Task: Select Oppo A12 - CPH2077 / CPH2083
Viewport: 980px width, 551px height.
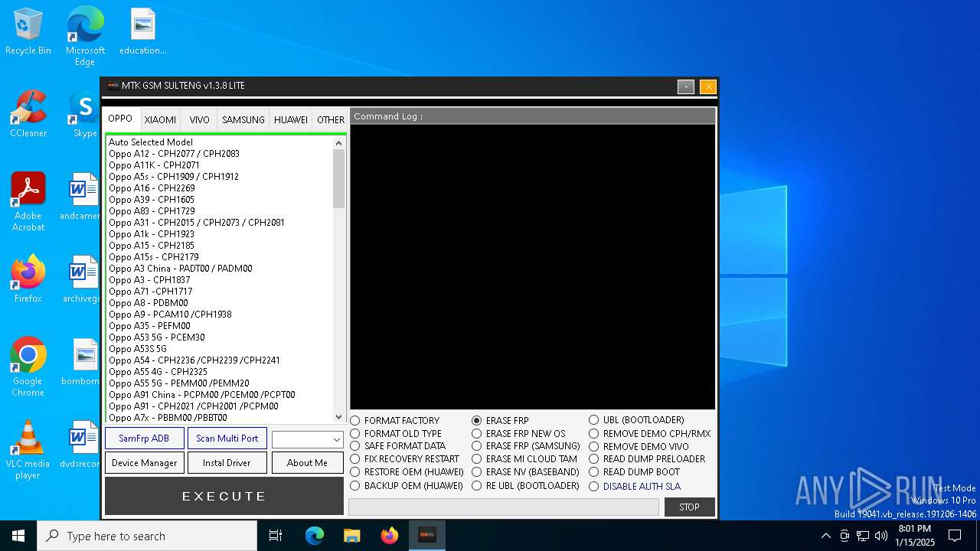Action: [220, 154]
